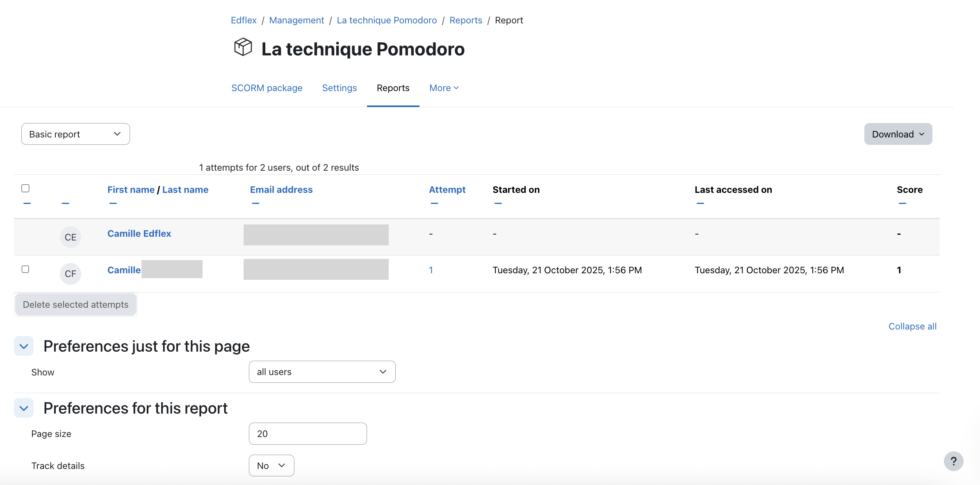Open the Track details No dropdown
Image resolution: width=980 pixels, height=485 pixels.
click(271, 466)
